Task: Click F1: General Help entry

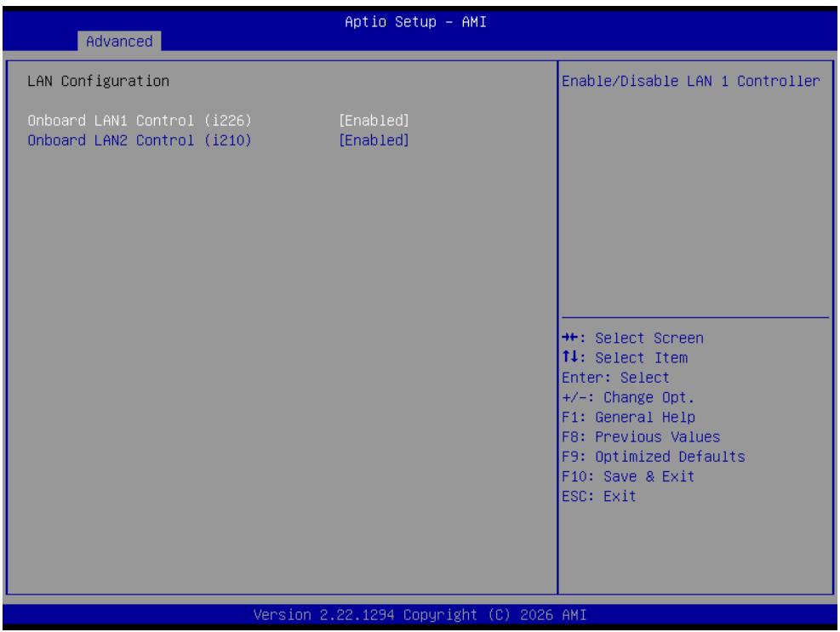Action: click(628, 418)
